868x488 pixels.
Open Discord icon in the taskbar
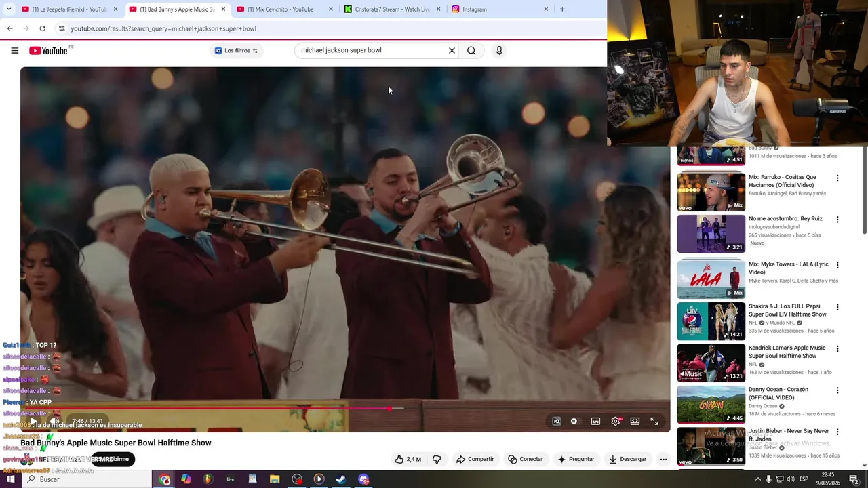[x=363, y=479]
